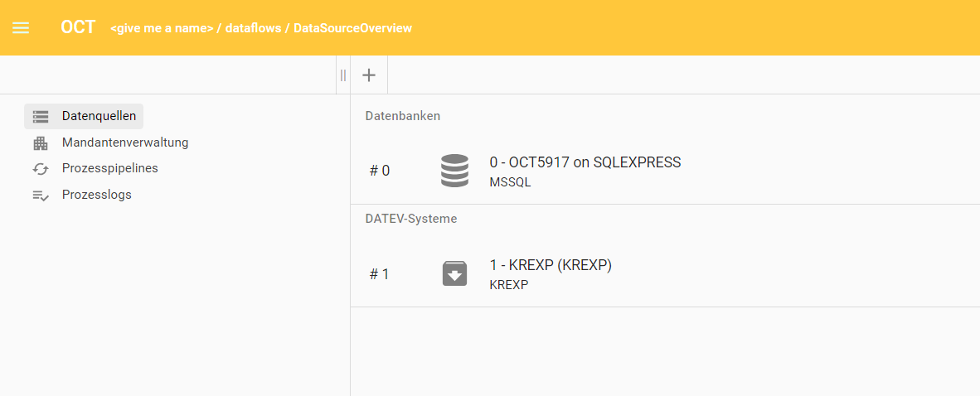Click the database stack icon for OCT5917
Image resolution: width=980 pixels, height=396 pixels.
pyautogui.click(x=454, y=171)
